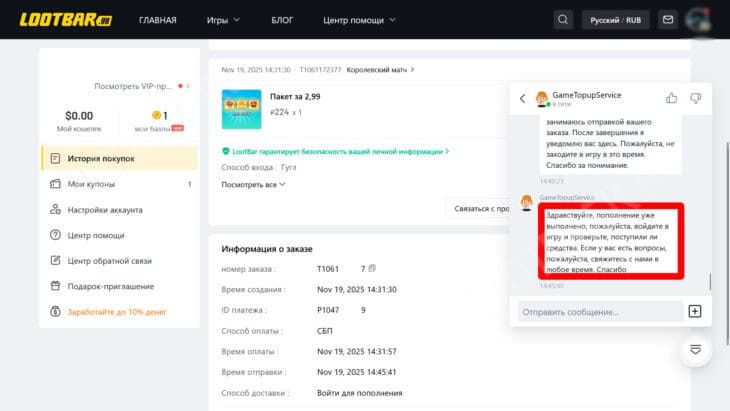The height and width of the screenshot is (411, 730).
Task: Open Королевский матч game link
Action: (x=380, y=69)
